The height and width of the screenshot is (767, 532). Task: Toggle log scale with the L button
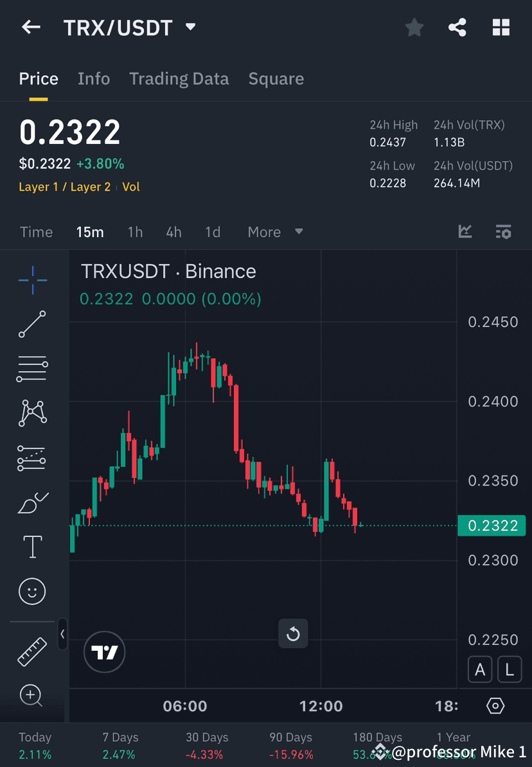(x=510, y=669)
